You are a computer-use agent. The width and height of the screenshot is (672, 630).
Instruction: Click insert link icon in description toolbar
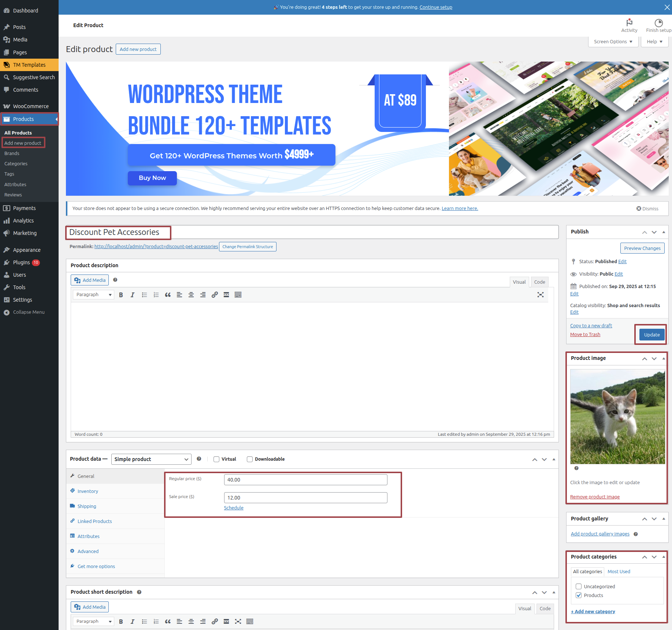point(215,295)
